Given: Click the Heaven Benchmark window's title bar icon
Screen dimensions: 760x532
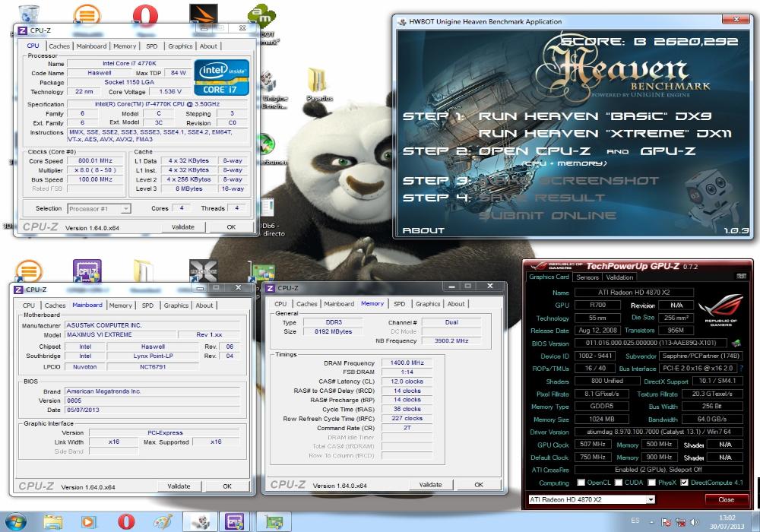Looking at the screenshot, I should pyautogui.click(x=402, y=21).
